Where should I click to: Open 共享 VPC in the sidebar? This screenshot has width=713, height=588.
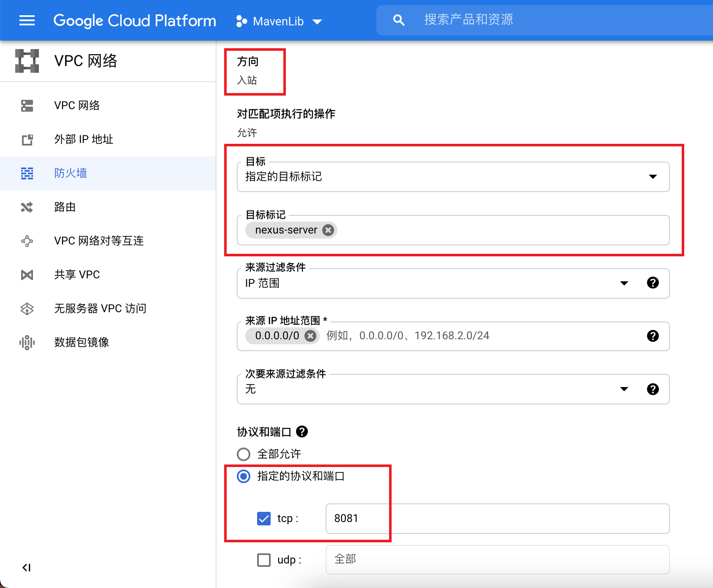click(x=108, y=275)
